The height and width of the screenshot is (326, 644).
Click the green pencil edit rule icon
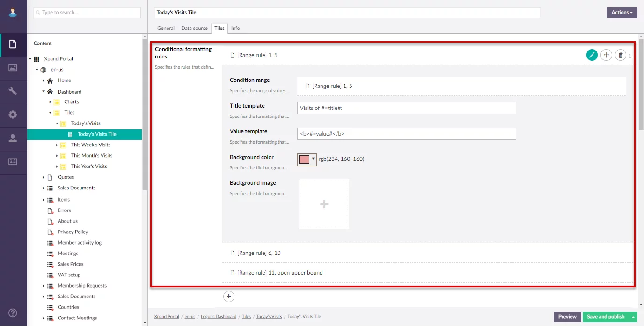pyautogui.click(x=592, y=55)
